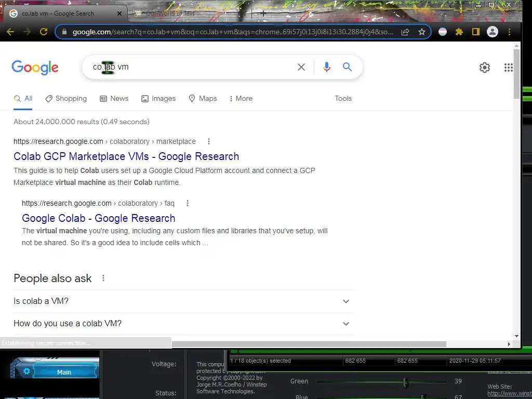Submit search with the magnifier icon
The height and width of the screenshot is (399, 532).
[347, 67]
